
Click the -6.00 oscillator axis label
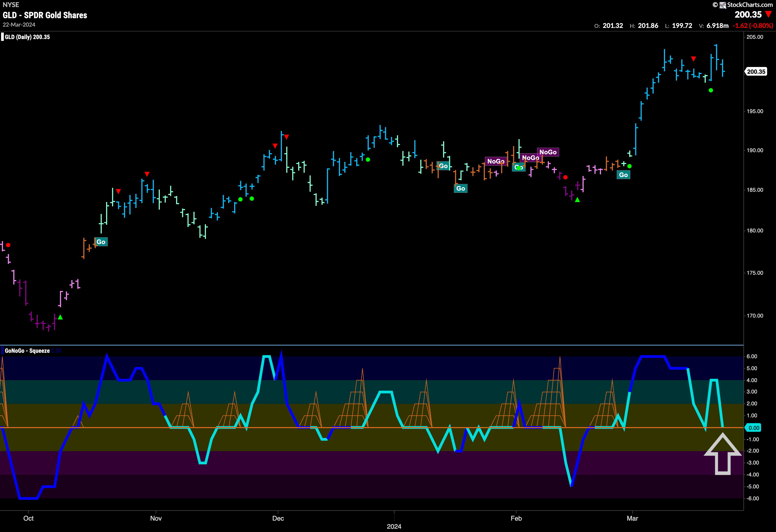(x=752, y=499)
